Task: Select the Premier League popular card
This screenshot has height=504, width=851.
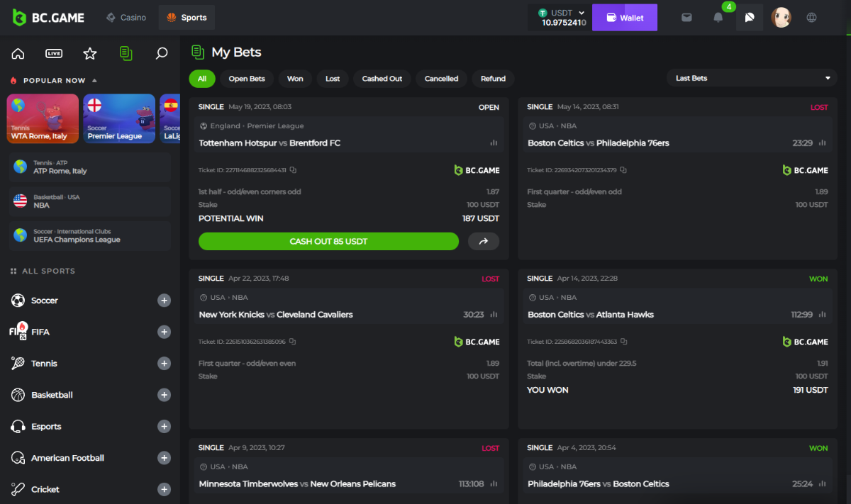Action: (119, 119)
